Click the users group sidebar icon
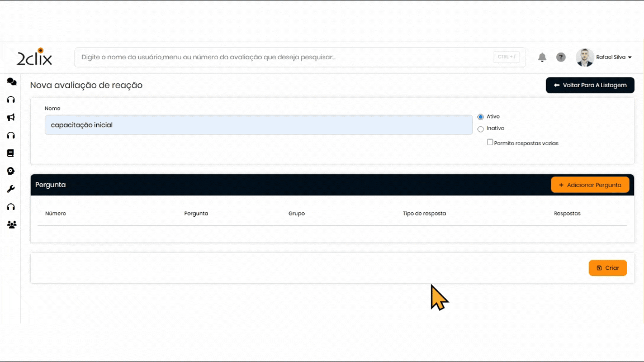 (11, 225)
